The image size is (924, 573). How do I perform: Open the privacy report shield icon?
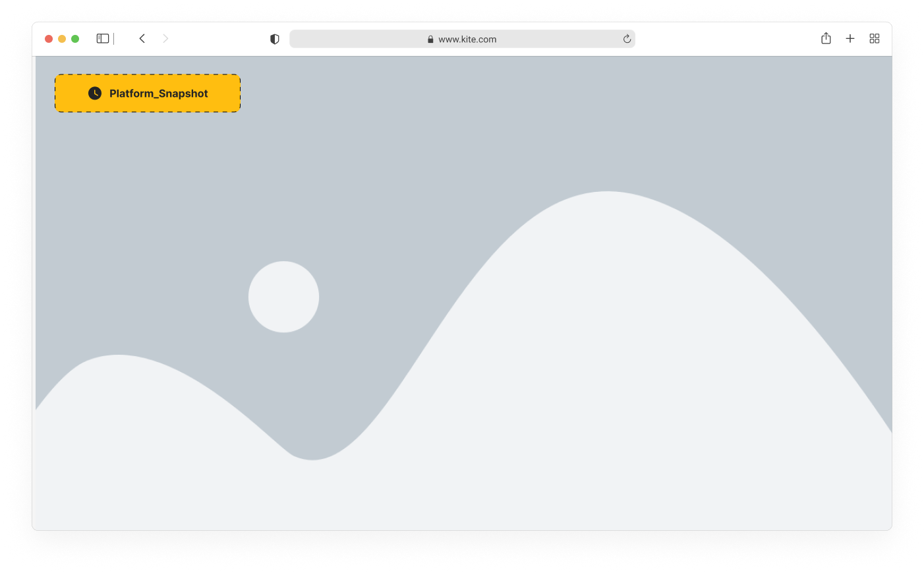click(x=275, y=40)
